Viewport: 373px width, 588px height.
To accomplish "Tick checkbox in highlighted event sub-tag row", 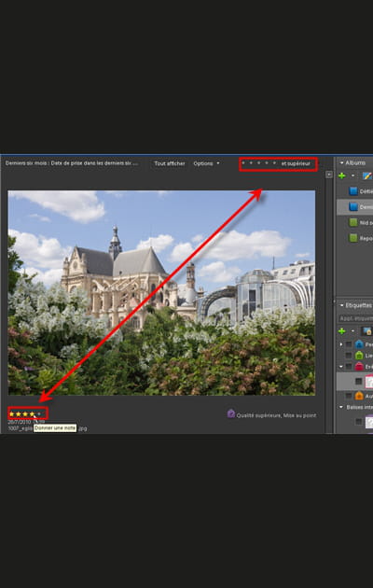I will point(358,382).
